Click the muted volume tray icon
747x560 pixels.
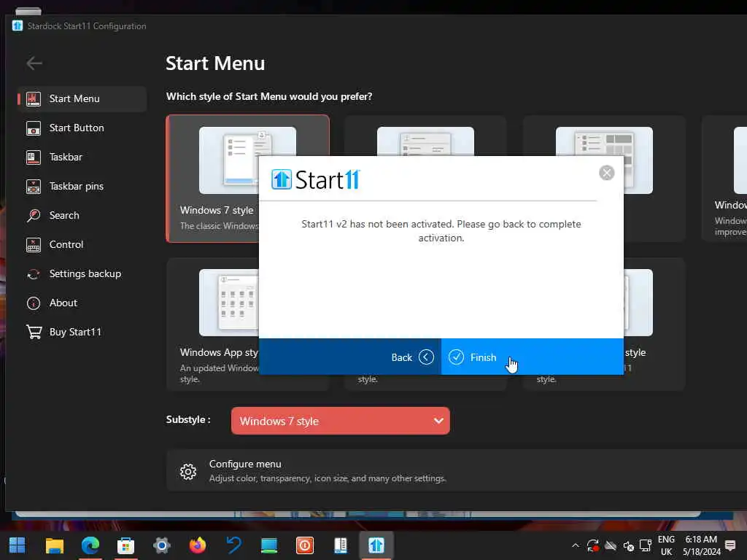[628, 545]
